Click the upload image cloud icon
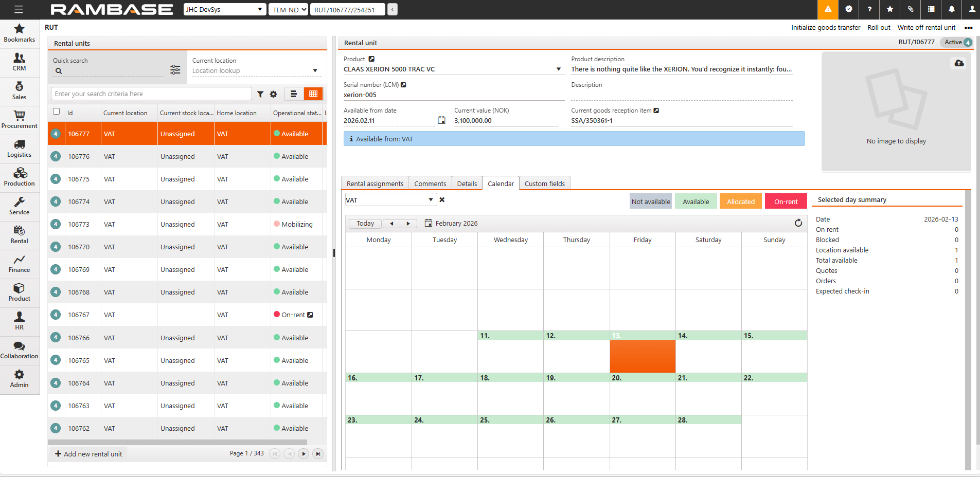Screen dimensions: 980x477 pos(959,63)
